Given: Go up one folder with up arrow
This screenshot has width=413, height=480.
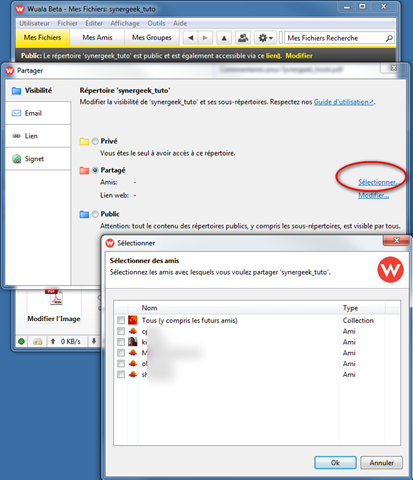Looking at the screenshot, I should [x=224, y=38].
